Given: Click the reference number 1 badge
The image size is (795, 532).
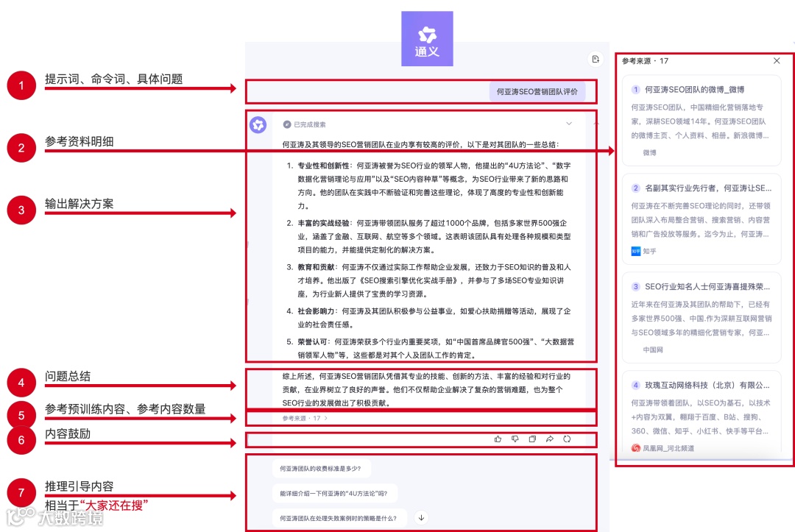Looking at the screenshot, I should tap(636, 90).
